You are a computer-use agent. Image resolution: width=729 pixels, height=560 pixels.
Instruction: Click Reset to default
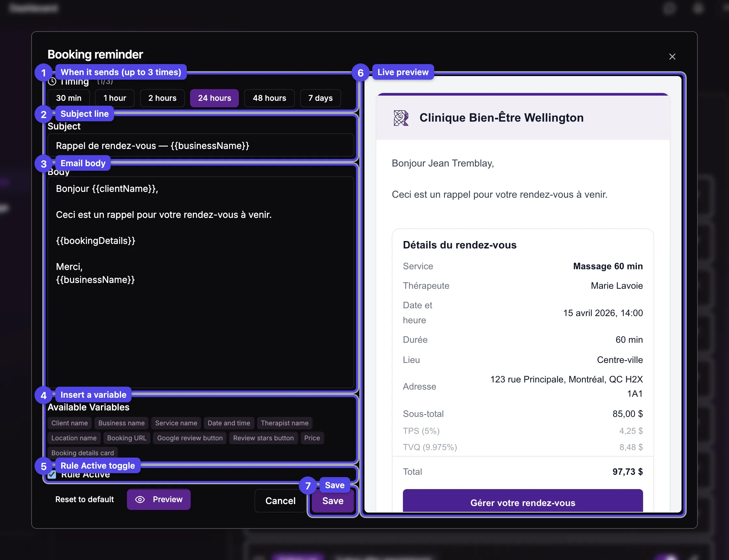pos(84,499)
